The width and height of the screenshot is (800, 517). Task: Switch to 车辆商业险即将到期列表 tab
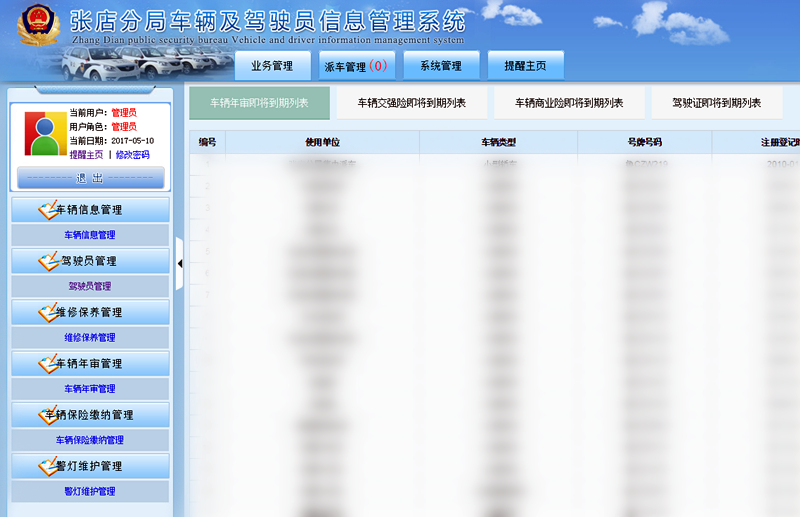(x=569, y=103)
